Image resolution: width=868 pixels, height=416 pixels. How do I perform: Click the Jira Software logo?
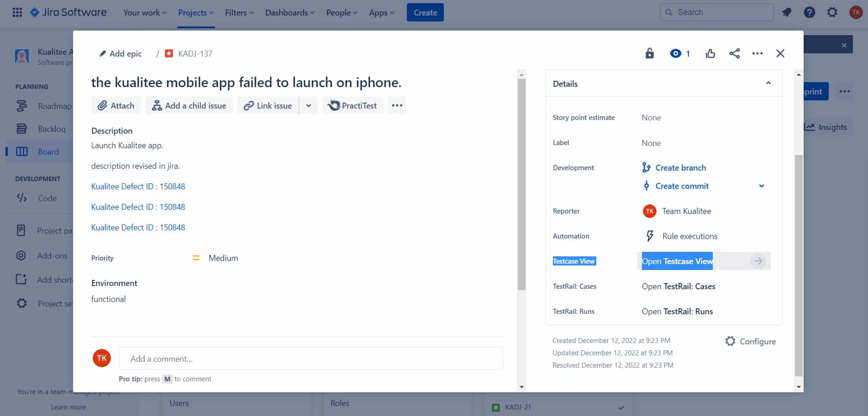(x=68, y=12)
